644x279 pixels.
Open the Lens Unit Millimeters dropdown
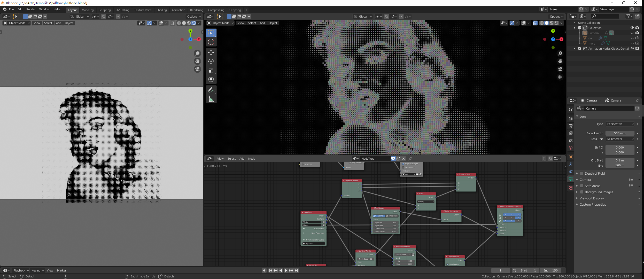620,139
